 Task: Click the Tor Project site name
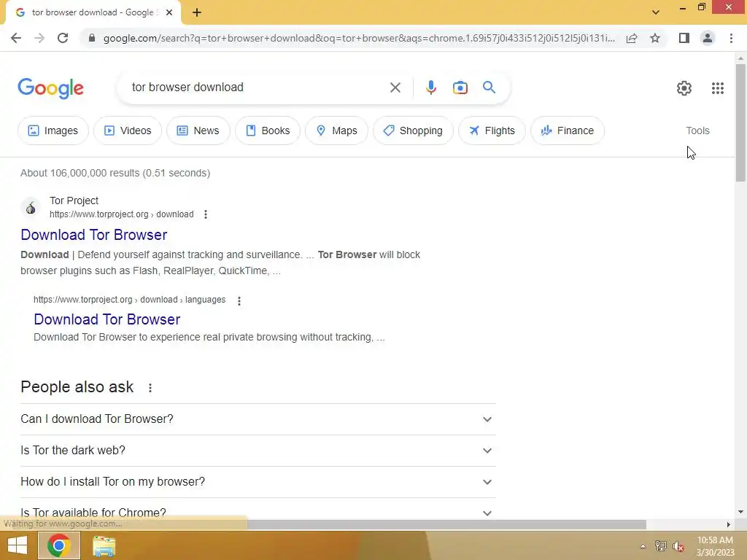74,201
